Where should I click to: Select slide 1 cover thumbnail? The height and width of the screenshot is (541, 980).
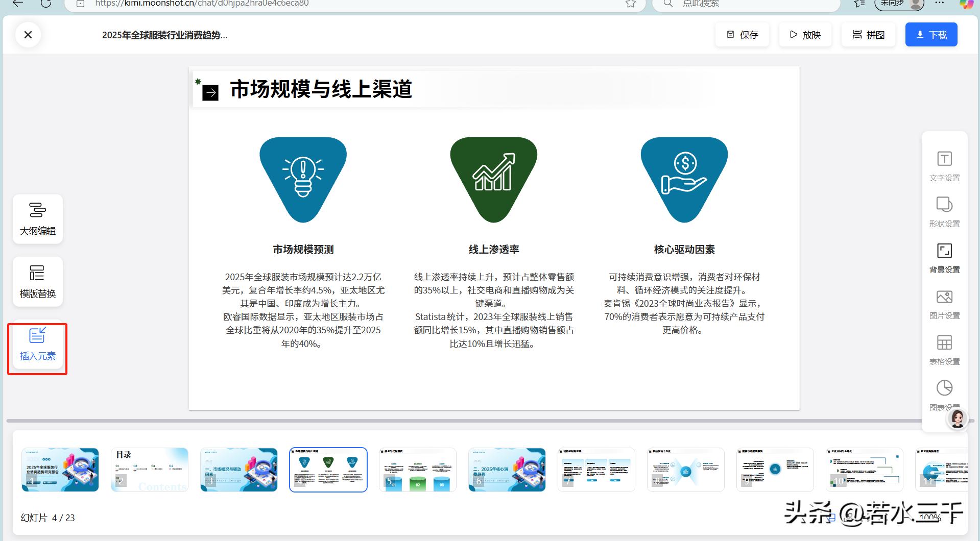(x=60, y=470)
